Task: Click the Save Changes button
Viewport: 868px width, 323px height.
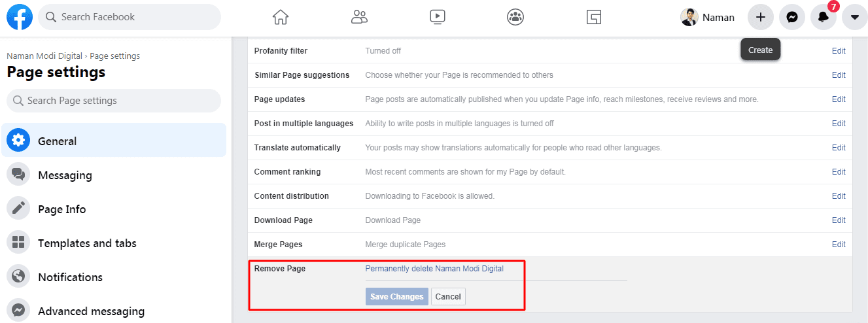Action: pyautogui.click(x=397, y=297)
